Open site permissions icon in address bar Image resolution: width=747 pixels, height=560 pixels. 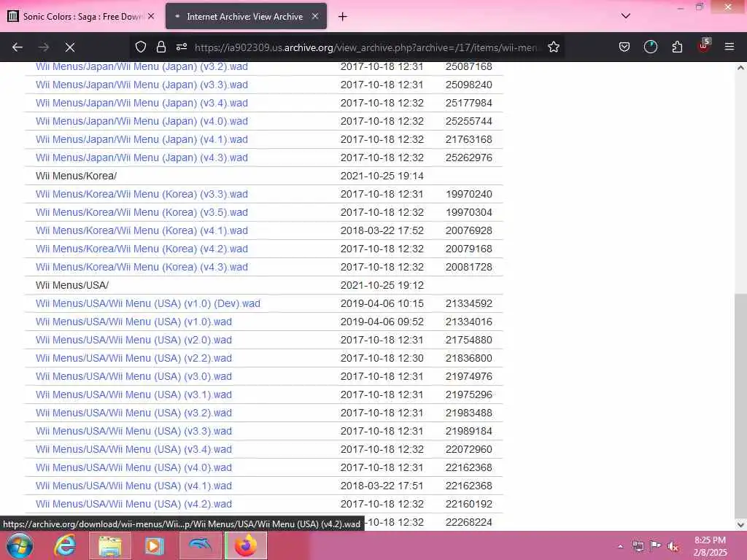tap(182, 47)
